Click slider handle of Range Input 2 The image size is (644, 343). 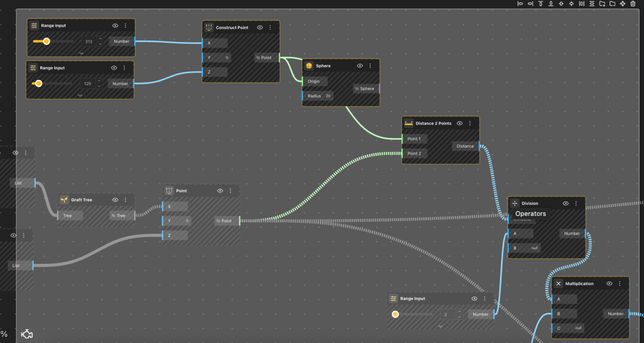(x=395, y=314)
